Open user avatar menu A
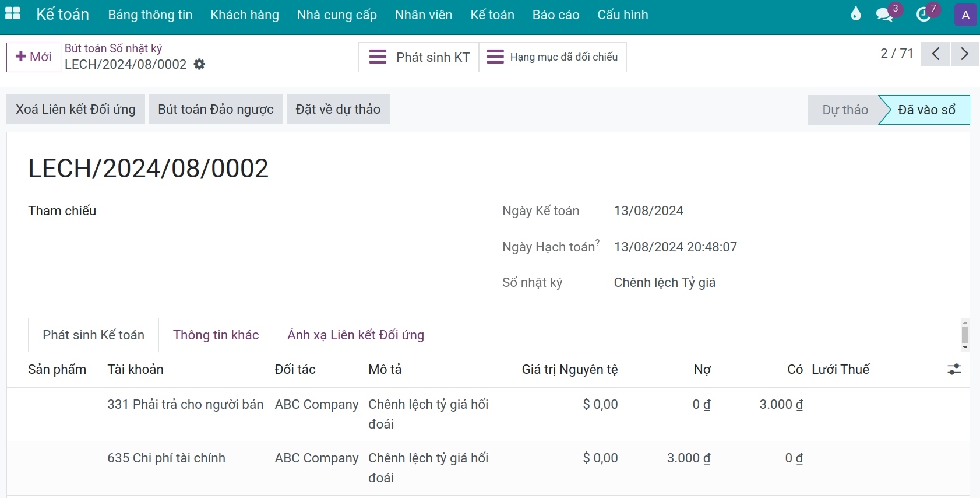This screenshot has width=980, height=498. pyautogui.click(x=965, y=15)
